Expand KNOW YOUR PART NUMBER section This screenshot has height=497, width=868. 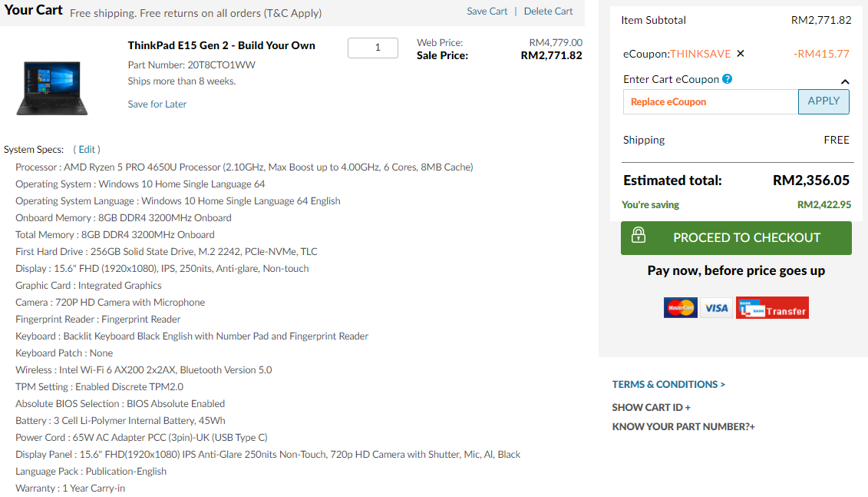684,426
